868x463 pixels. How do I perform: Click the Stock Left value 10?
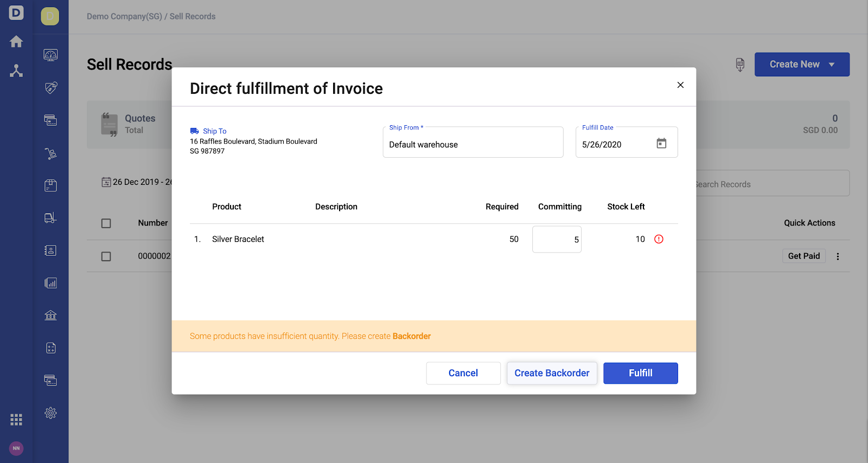coord(640,239)
